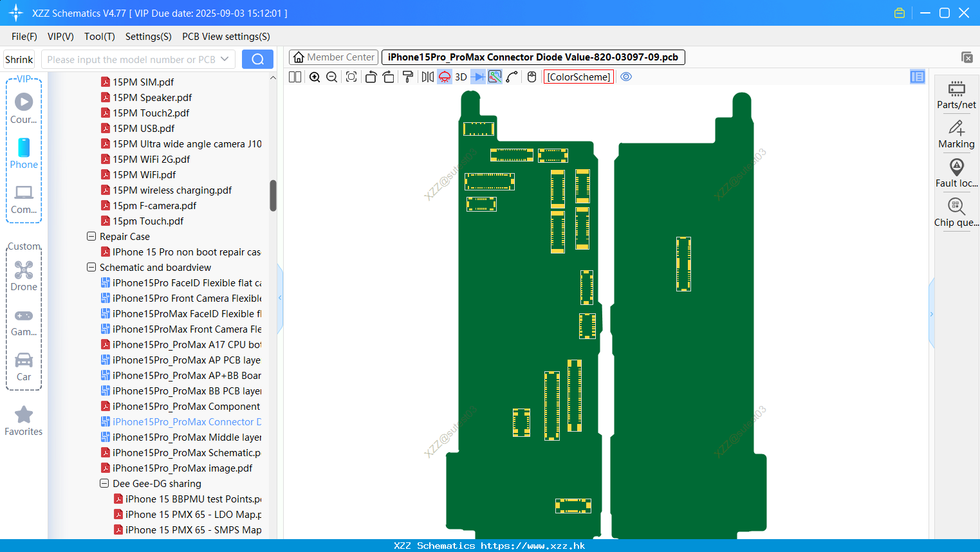980x552 pixels.
Task: Open 15pm F-camera.pdf
Action: [154, 205]
